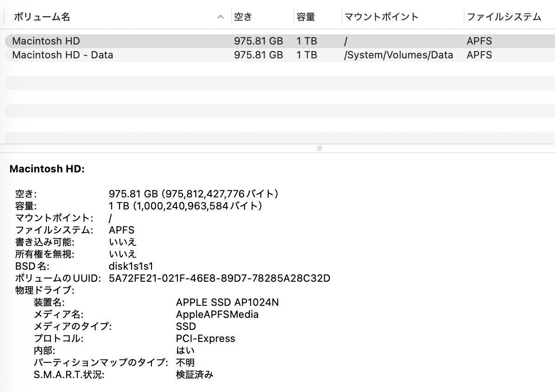Sort volumes by the 空き column
Viewport: 555px width, 392px height.
coord(243,17)
